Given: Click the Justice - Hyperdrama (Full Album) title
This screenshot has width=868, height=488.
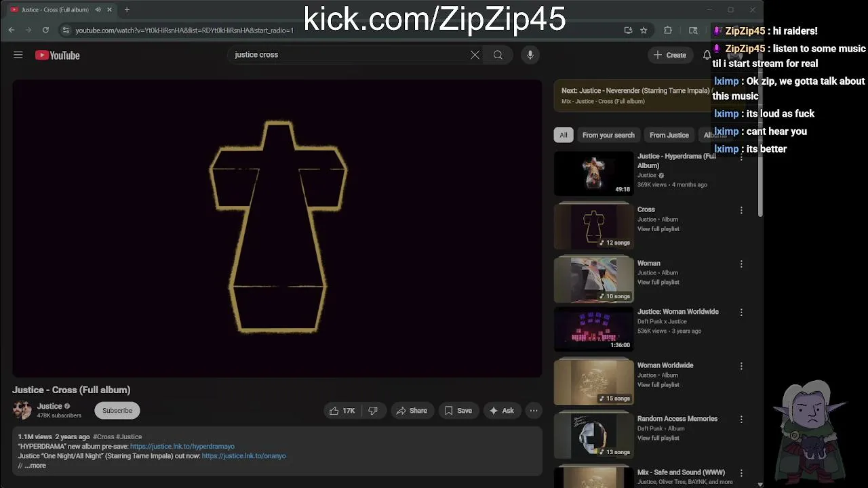Looking at the screenshot, I should [x=677, y=161].
